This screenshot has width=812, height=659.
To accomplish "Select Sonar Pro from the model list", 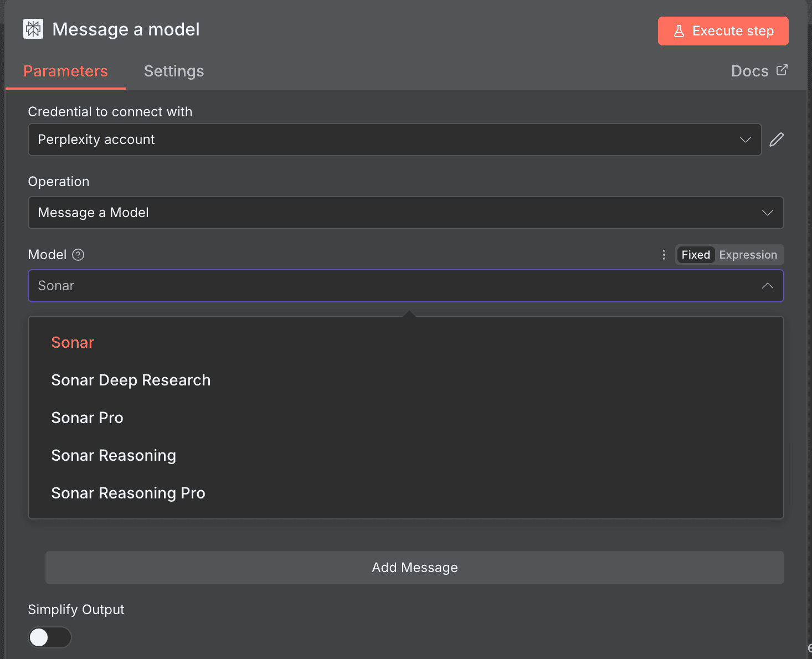I will 87,418.
